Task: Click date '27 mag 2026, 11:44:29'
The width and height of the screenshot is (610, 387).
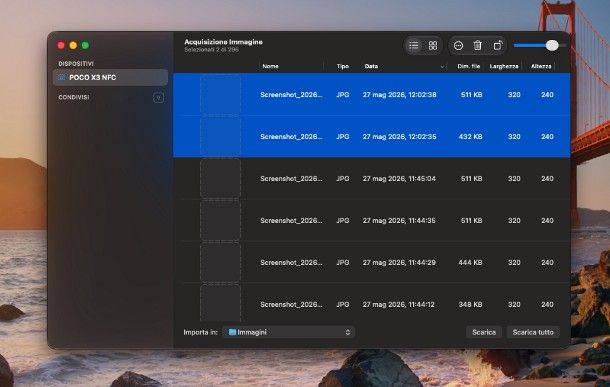Action: (399, 263)
